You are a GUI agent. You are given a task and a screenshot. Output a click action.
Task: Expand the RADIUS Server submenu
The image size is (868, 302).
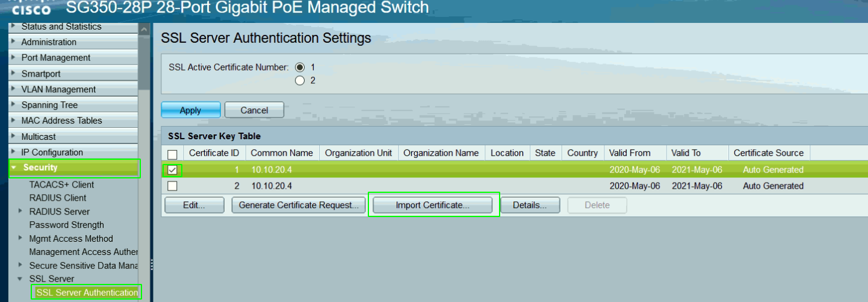click(59, 212)
